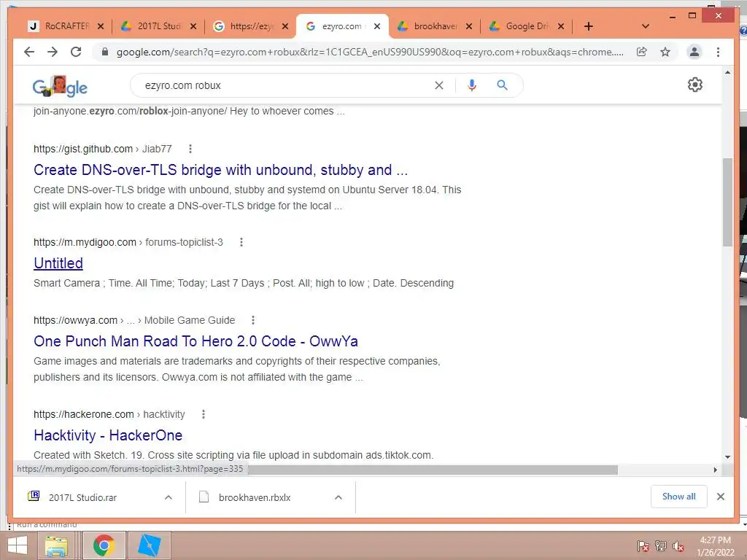Close the RoCRAFTER tab

(x=101, y=27)
